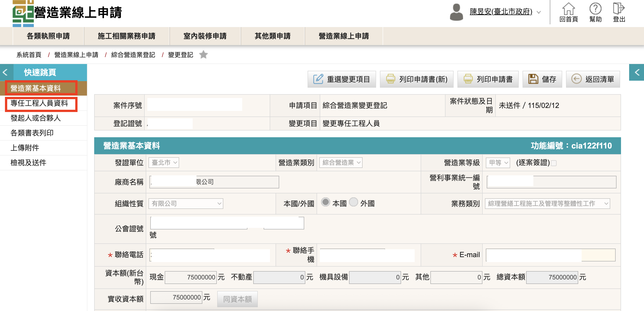Click the 現金 capital amount input field
Viewport: 644px width, 311px height.
click(x=191, y=277)
